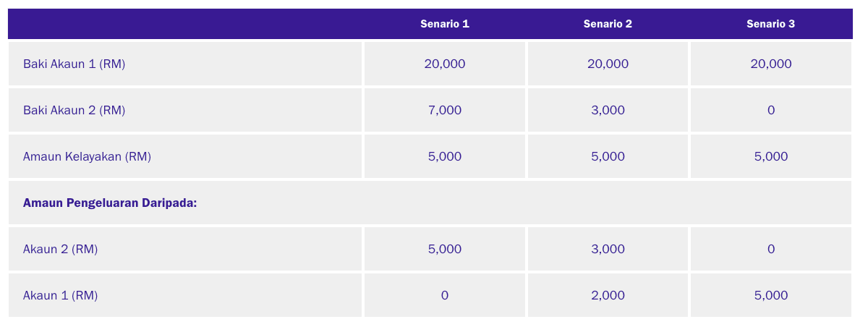Click Amaun Kelayakan value under Senario 2

[608, 156]
